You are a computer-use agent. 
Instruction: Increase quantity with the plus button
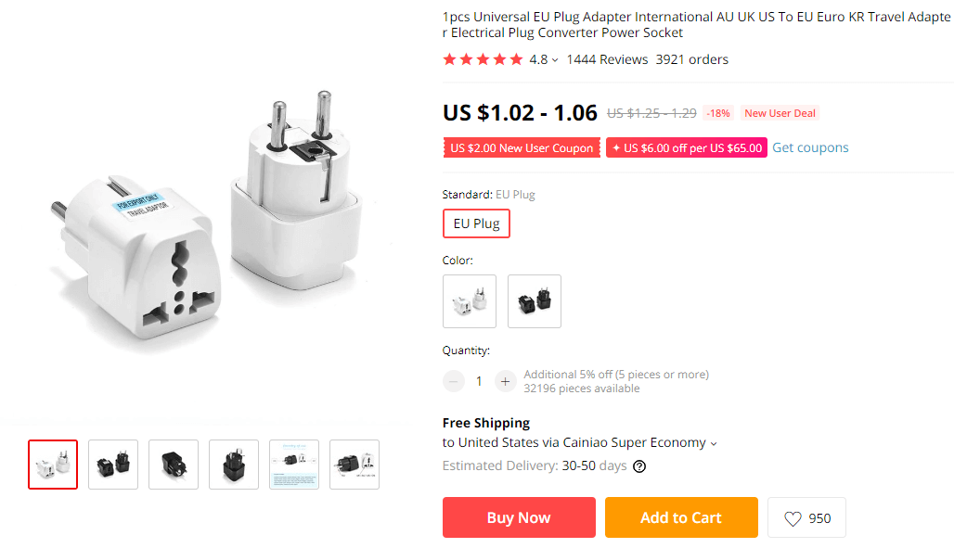505,381
